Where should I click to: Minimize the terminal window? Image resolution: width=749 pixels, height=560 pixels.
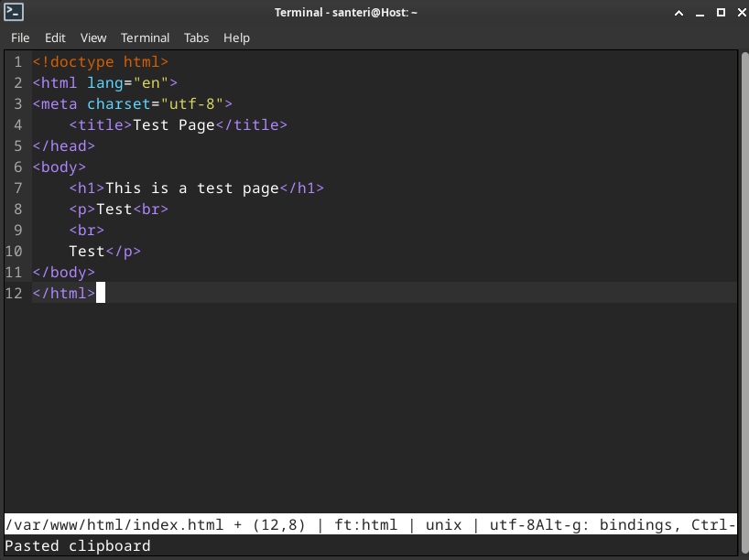coord(700,13)
